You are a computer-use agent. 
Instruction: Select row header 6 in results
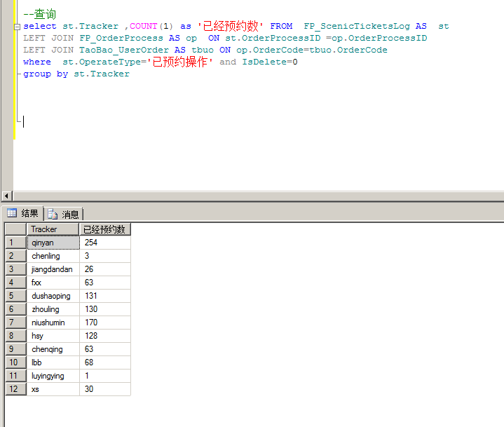[x=15, y=309]
